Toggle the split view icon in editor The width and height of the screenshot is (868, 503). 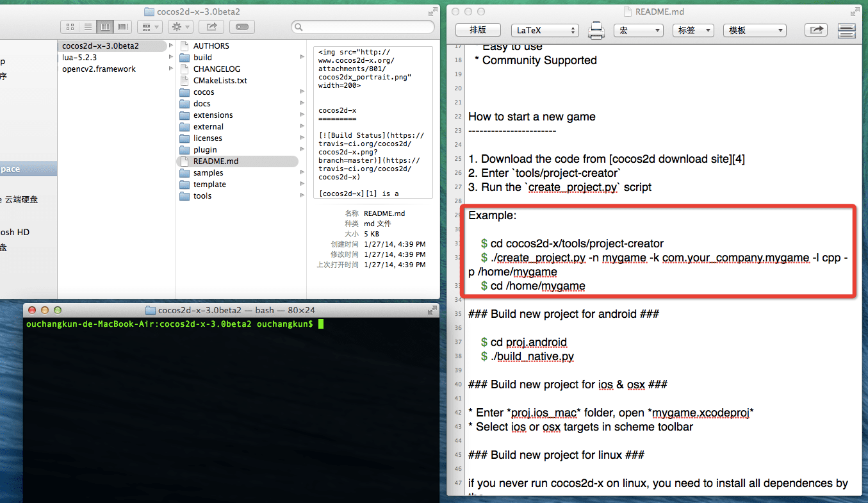point(847,30)
